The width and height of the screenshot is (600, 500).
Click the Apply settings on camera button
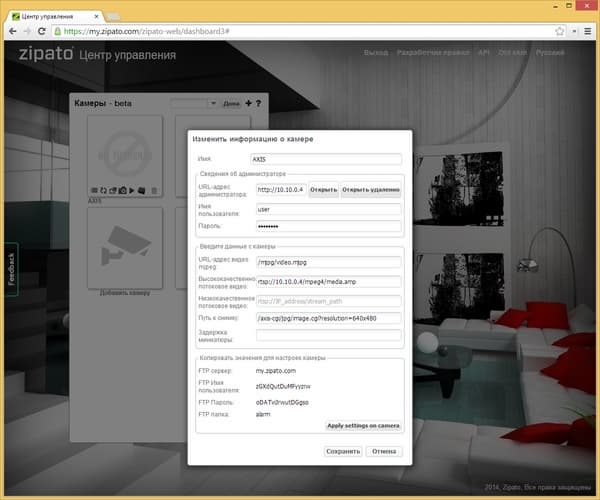click(x=363, y=425)
